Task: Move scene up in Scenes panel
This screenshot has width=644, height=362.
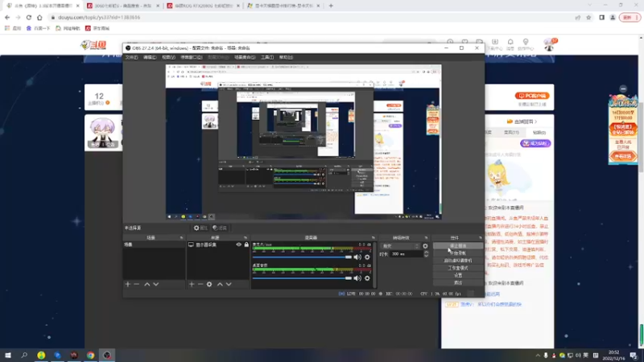Action: click(x=147, y=284)
